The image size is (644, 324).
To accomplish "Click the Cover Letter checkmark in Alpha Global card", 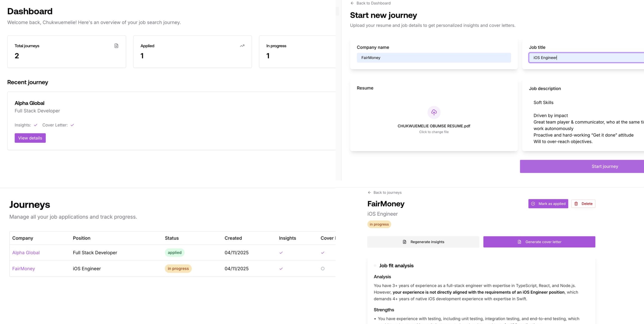I will pos(72,125).
